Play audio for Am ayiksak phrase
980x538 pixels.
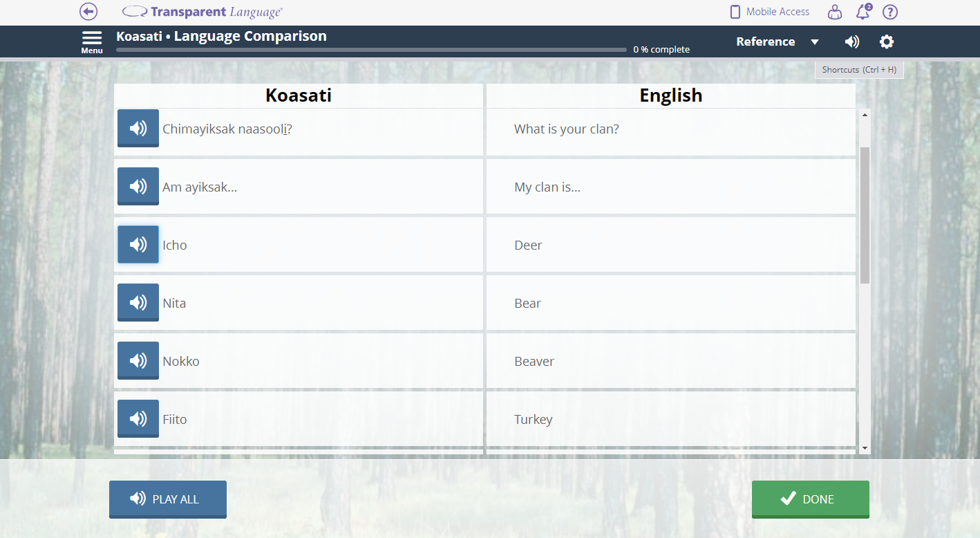coord(138,187)
